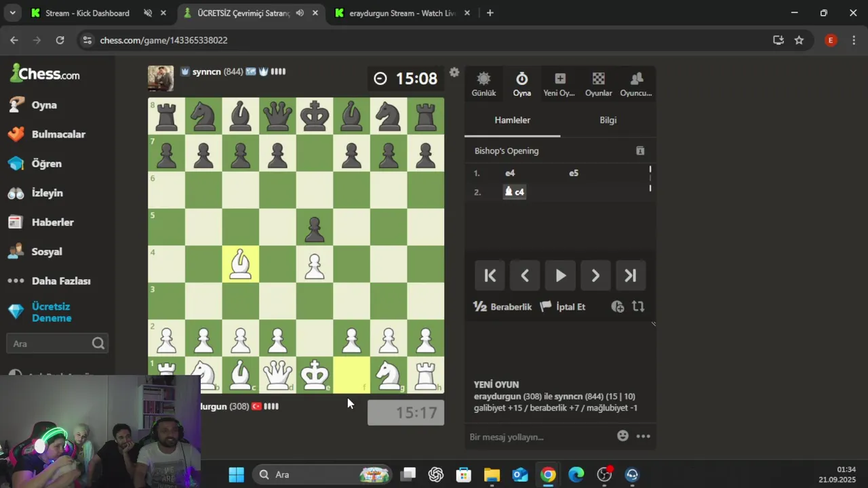The image size is (868, 488).
Task: Go to next move
Action: click(595, 275)
